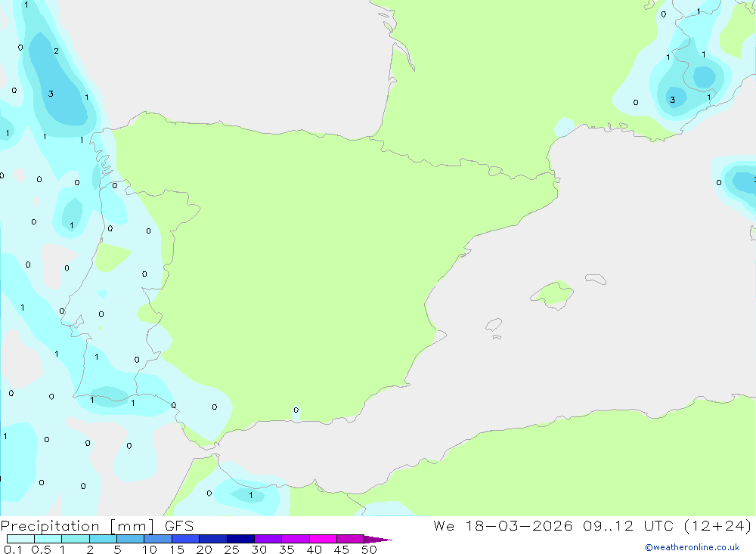Pick the legend swatch between 30 and 35
756x554 pixels.
pos(268,539)
